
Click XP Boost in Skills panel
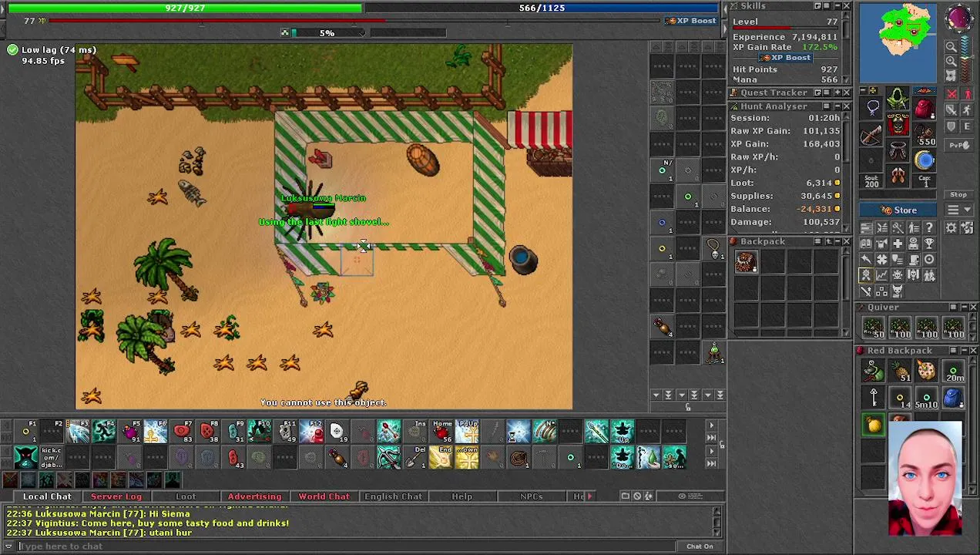[785, 58]
